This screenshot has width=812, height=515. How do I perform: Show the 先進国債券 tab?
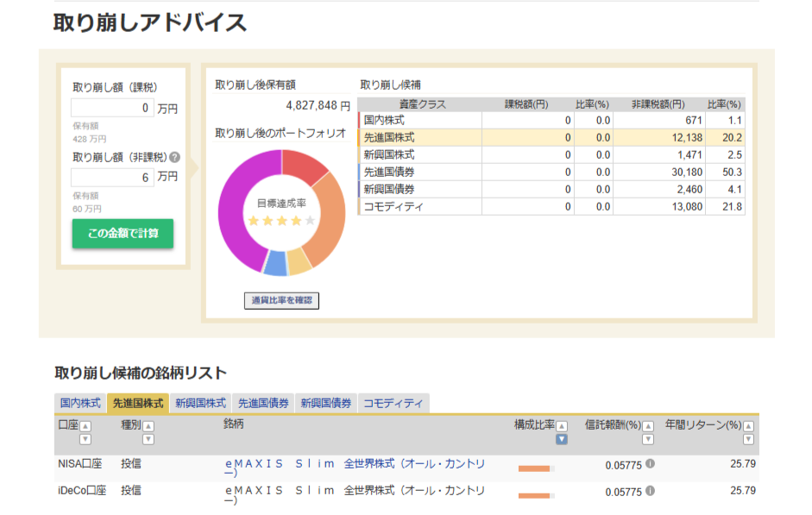[x=263, y=404]
